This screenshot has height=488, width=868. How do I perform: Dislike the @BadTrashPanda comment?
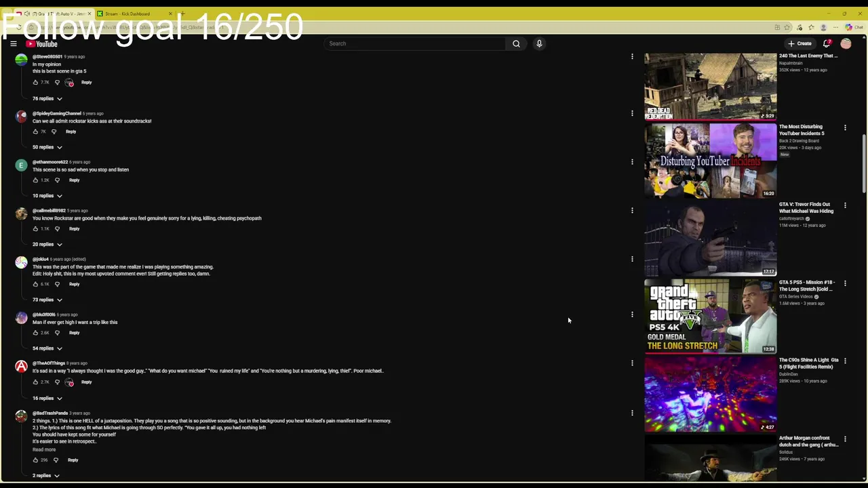pos(56,460)
